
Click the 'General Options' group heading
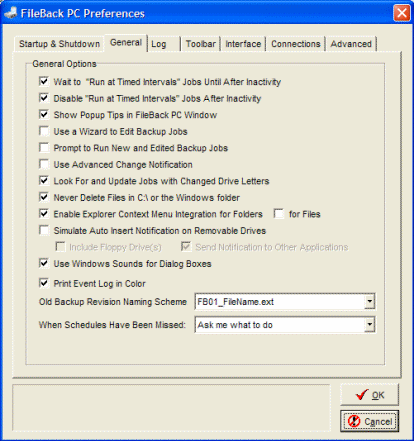pos(64,64)
